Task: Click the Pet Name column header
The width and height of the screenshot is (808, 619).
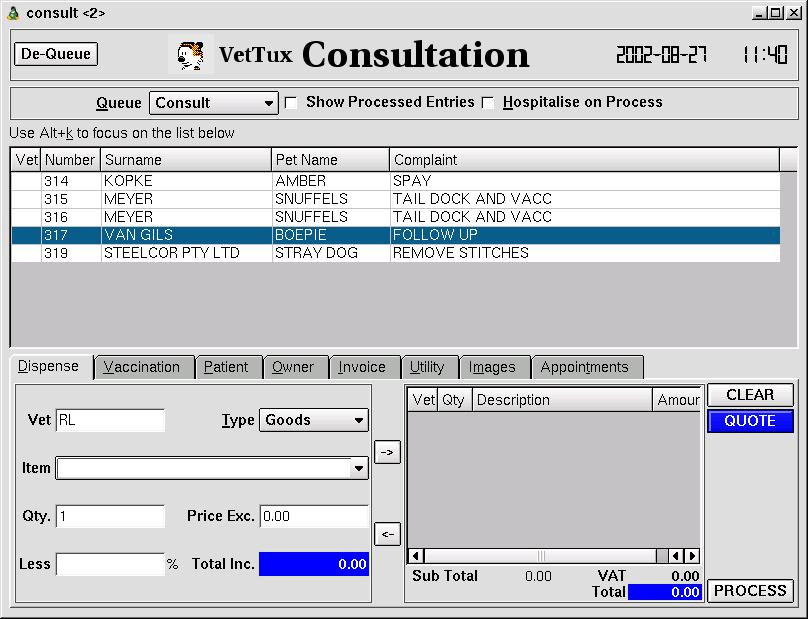Action: click(x=330, y=160)
